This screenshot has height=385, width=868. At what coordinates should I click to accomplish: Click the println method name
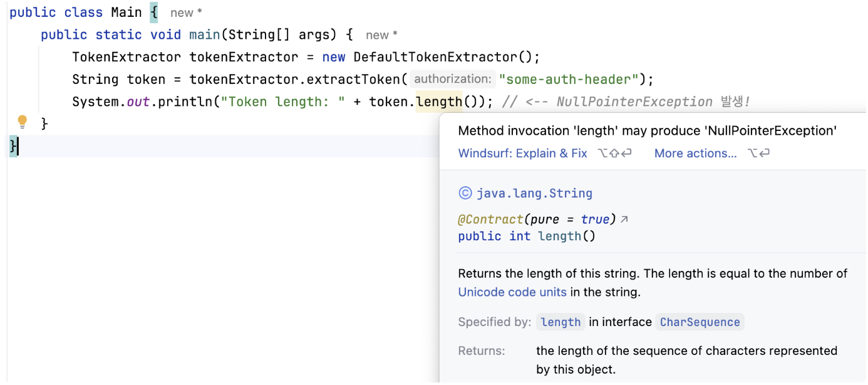pos(183,102)
